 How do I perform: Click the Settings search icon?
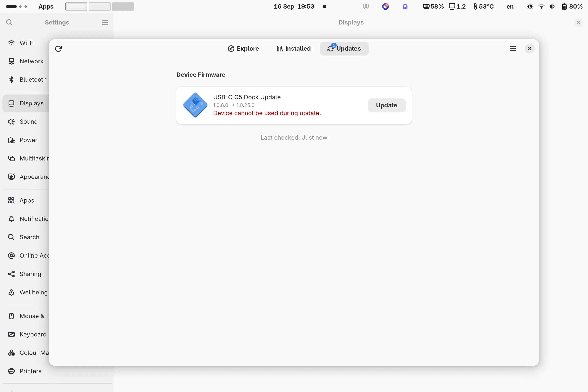[x=9, y=22]
